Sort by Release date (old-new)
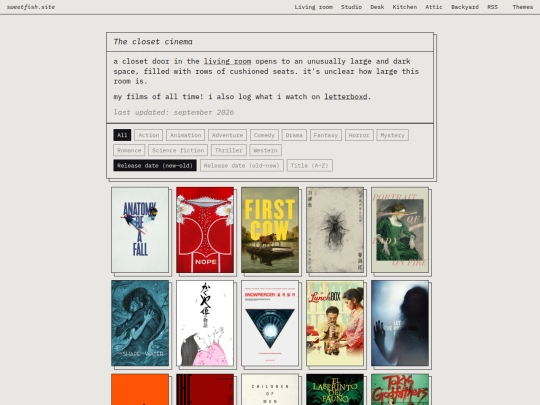540x405 pixels. [x=242, y=165]
